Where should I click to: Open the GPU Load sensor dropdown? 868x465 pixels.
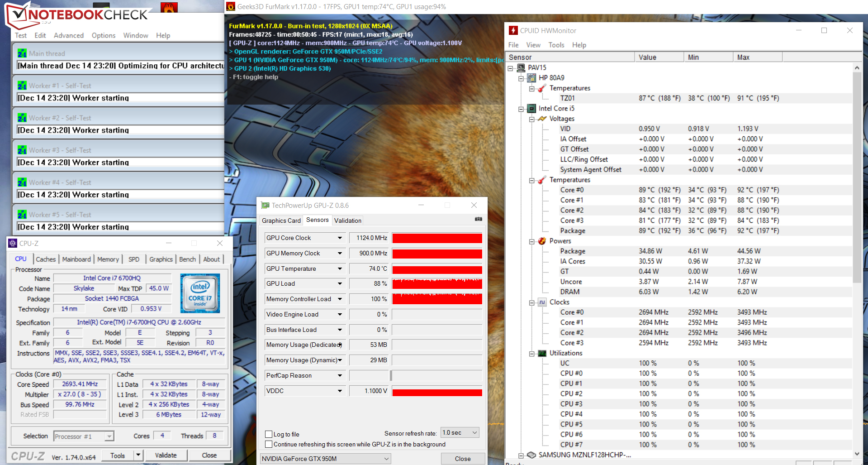coord(340,284)
